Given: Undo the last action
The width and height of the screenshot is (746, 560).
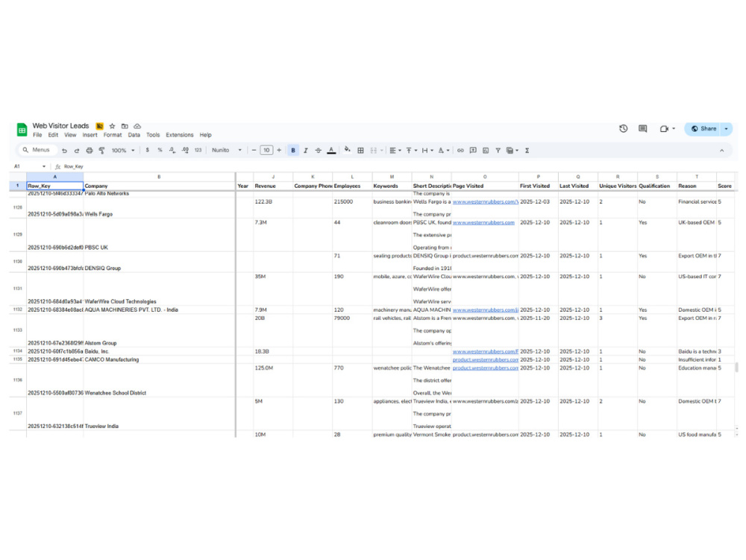Looking at the screenshot, I should [x=64, y=150].
